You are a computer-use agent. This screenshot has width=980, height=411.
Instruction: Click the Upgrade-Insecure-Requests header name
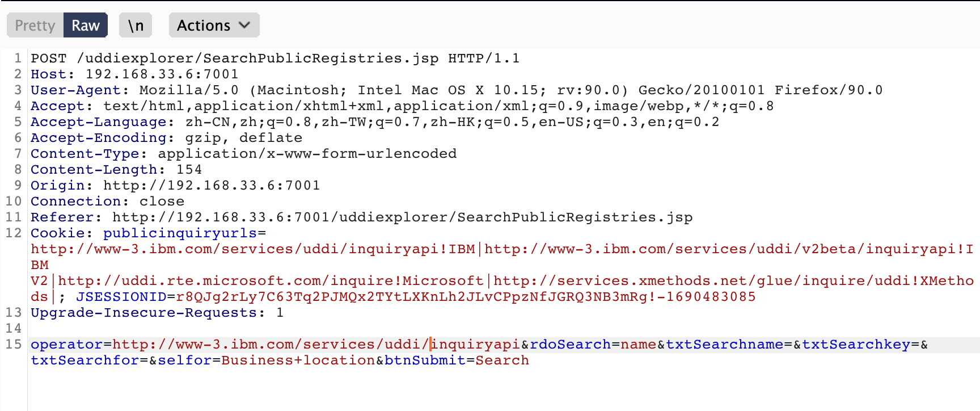(143, 313)
